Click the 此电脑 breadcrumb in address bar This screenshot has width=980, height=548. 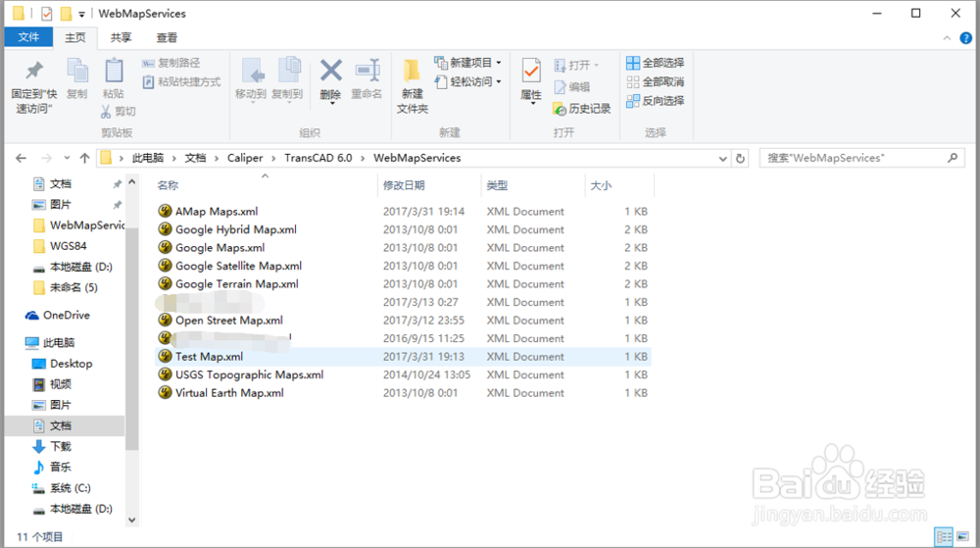tap(148, 158)
